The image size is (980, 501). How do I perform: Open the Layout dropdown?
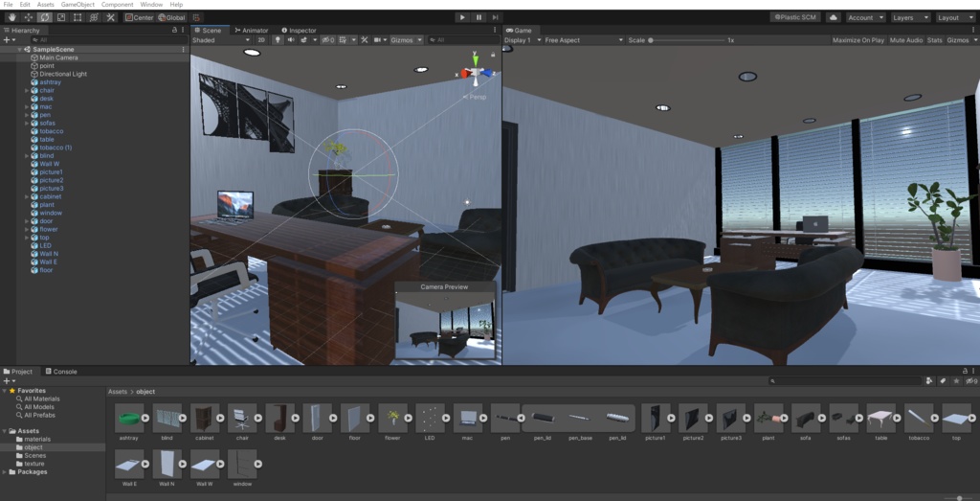(955, 17)
